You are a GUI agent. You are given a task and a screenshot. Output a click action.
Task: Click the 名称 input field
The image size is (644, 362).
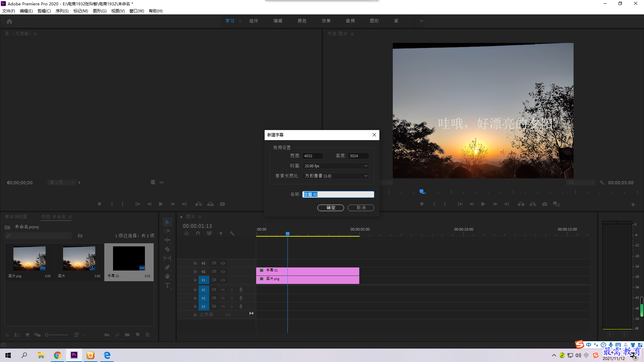[338, 194]
